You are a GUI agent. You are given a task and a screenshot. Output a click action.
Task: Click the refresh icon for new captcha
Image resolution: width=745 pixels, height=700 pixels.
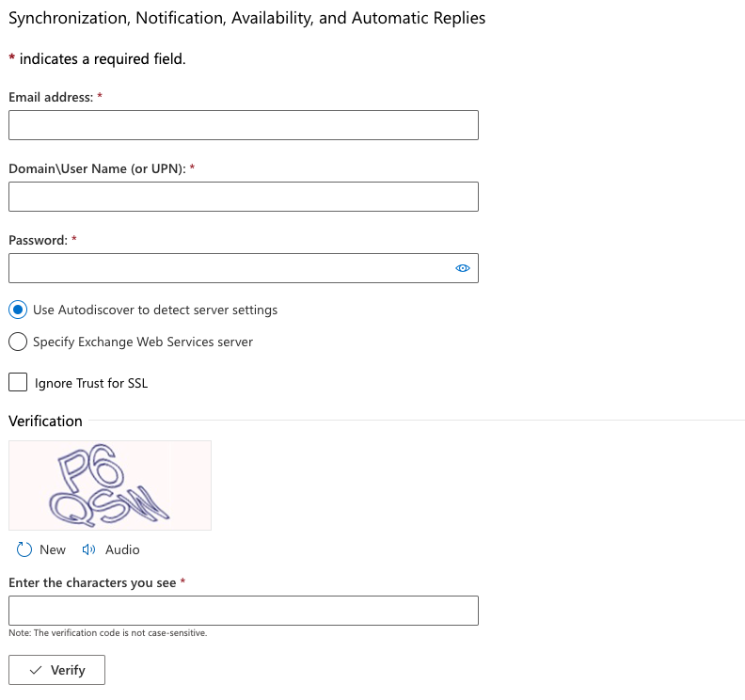point(24,549)
